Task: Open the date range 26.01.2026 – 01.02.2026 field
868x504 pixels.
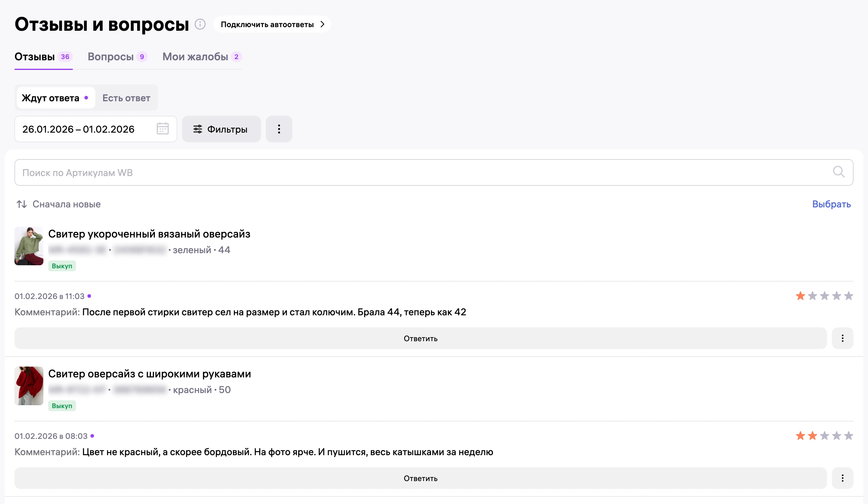Action: (x=96, y=129)
